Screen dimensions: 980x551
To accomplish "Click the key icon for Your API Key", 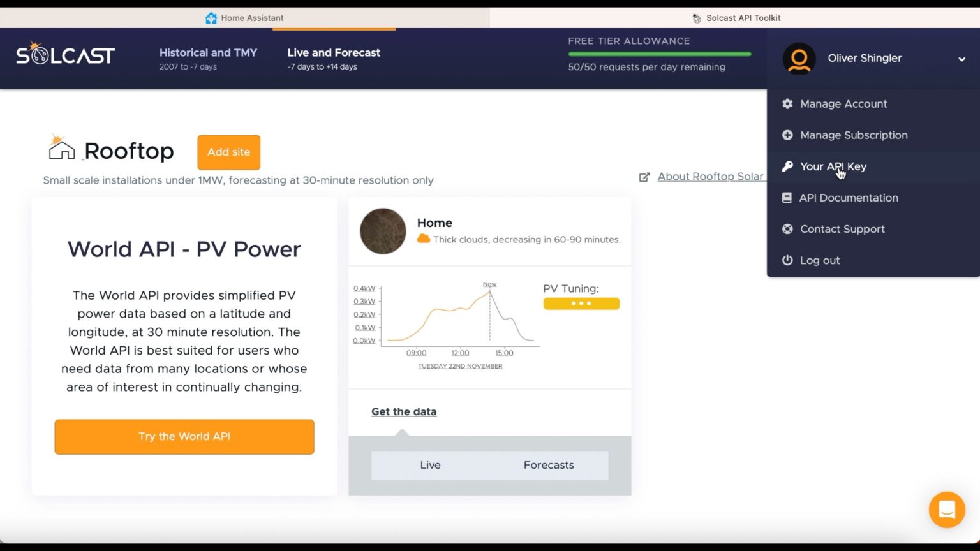I will tap(787, 166).
